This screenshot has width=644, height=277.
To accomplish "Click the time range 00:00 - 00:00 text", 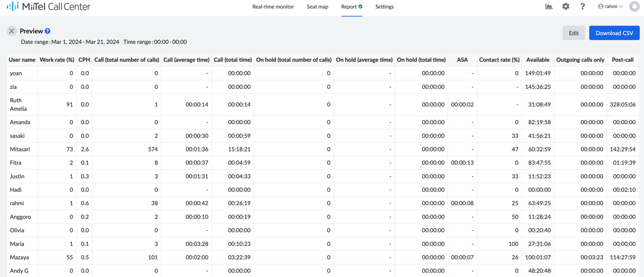I will (x=170, y=42).
